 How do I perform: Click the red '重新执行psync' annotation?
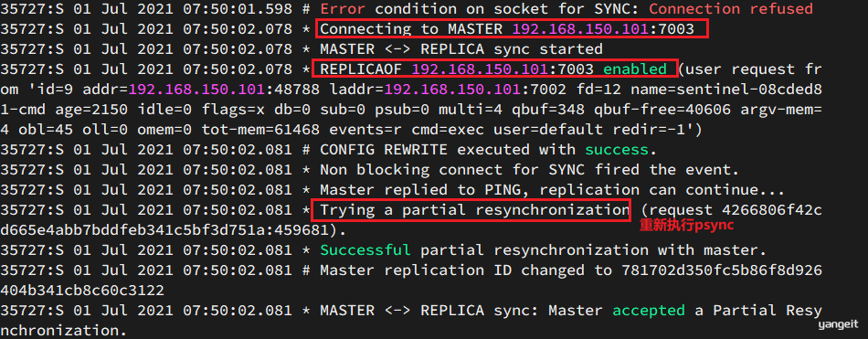(687, 226)
